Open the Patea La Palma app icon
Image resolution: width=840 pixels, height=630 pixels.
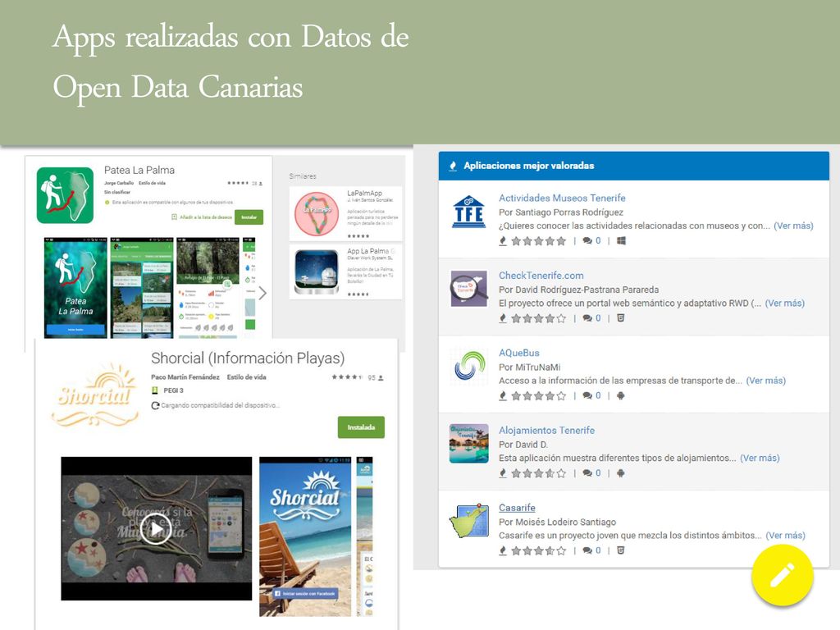click(65, 195)
